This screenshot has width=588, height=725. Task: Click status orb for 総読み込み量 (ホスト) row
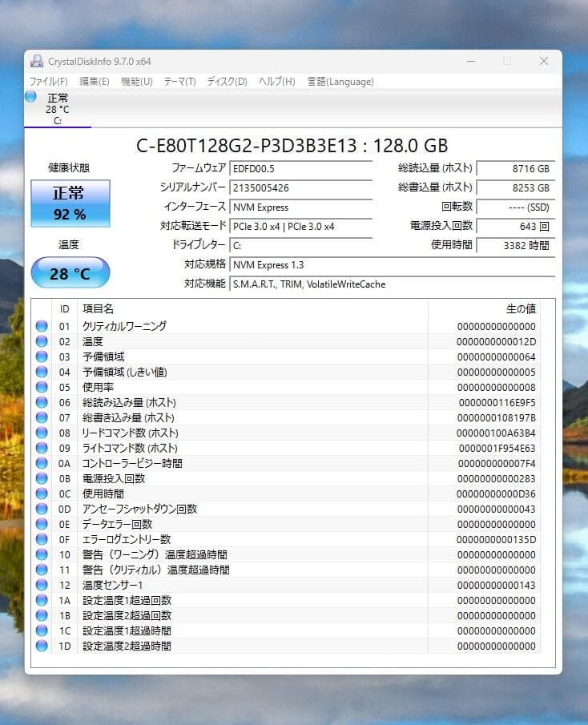click(x=42, y=402)
